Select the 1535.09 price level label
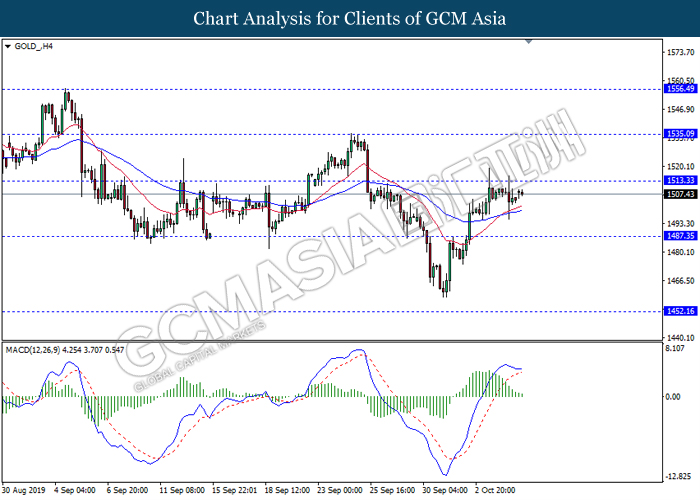This screenshot has width=700, height=500. [680, 133]
